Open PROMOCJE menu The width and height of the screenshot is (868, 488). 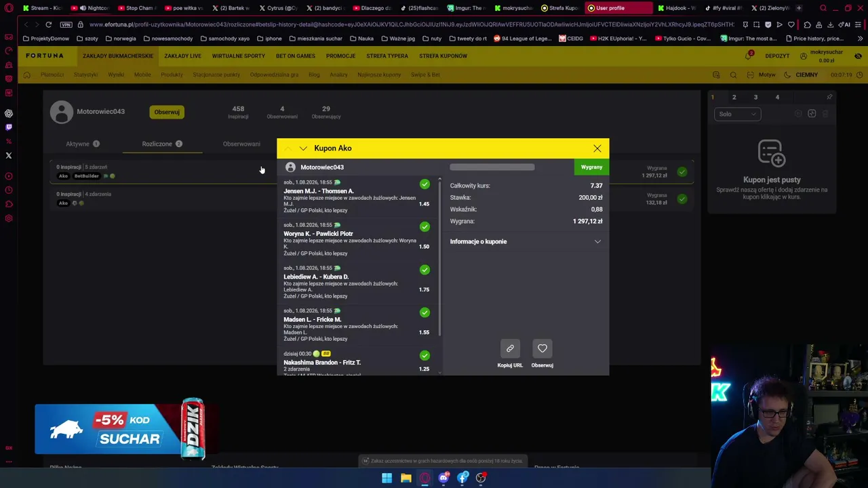(x=340, y=56)
